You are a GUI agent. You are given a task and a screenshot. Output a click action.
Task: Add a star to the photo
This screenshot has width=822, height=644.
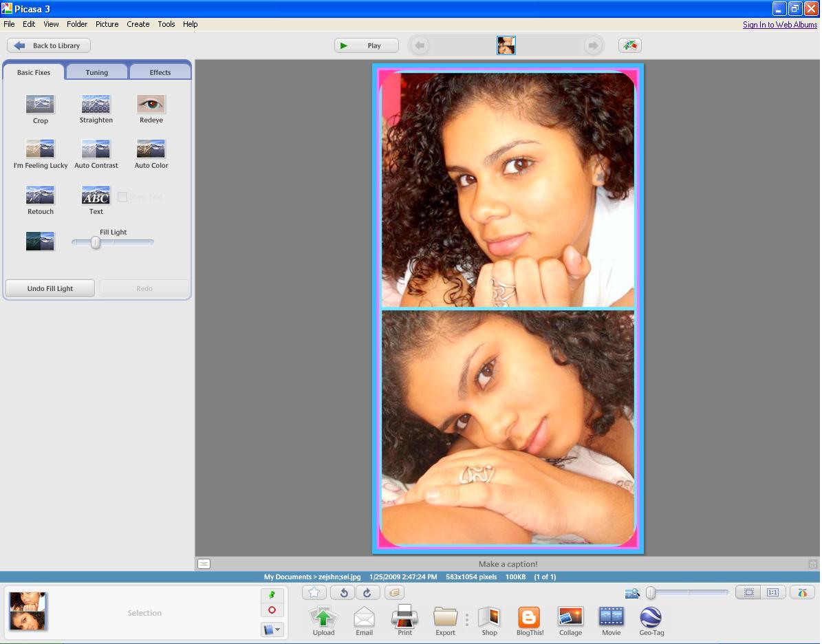(x=314, y=592)
